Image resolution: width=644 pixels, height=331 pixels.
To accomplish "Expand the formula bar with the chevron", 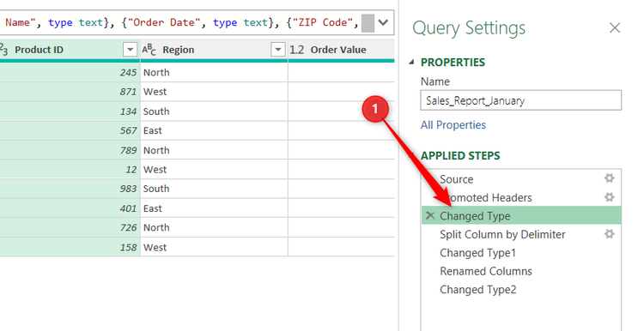I will pyautogui.click(x=383, y=22).
